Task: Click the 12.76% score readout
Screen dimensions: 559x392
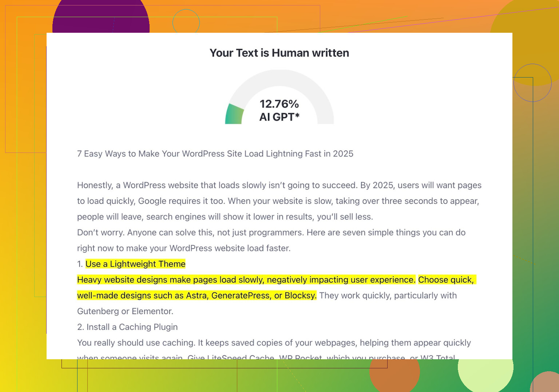Action: click(279, 104)
